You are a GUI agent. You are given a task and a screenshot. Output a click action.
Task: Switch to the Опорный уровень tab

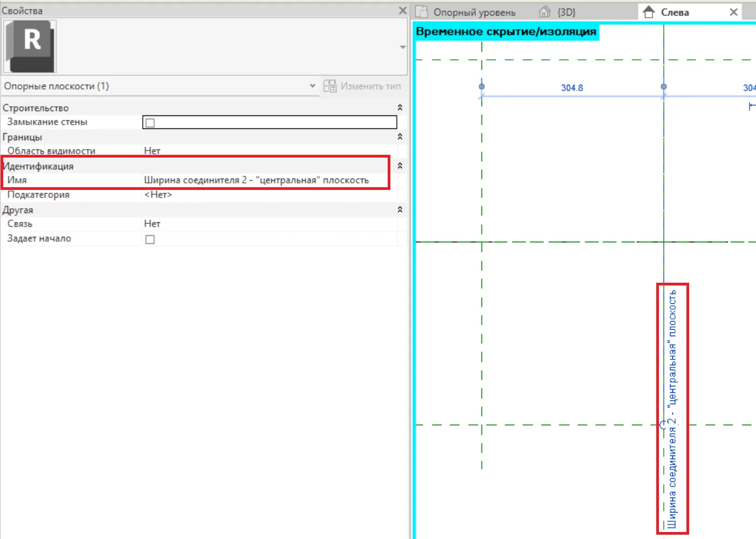tap(474, 12)
